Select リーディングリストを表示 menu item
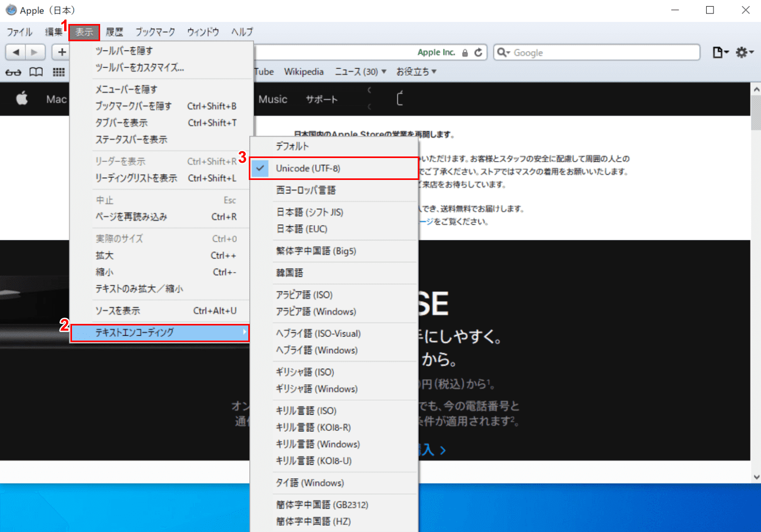This screenshot has height=532, width=761. tap(160, 178)
